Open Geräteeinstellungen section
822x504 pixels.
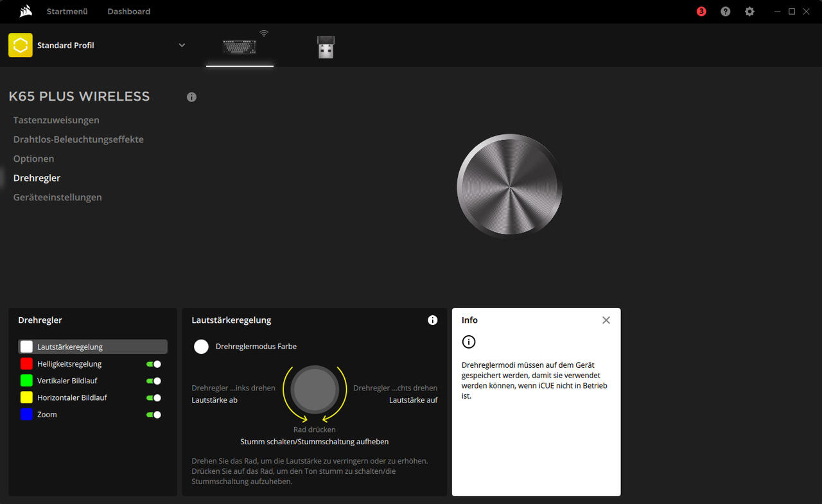[58, 197]
